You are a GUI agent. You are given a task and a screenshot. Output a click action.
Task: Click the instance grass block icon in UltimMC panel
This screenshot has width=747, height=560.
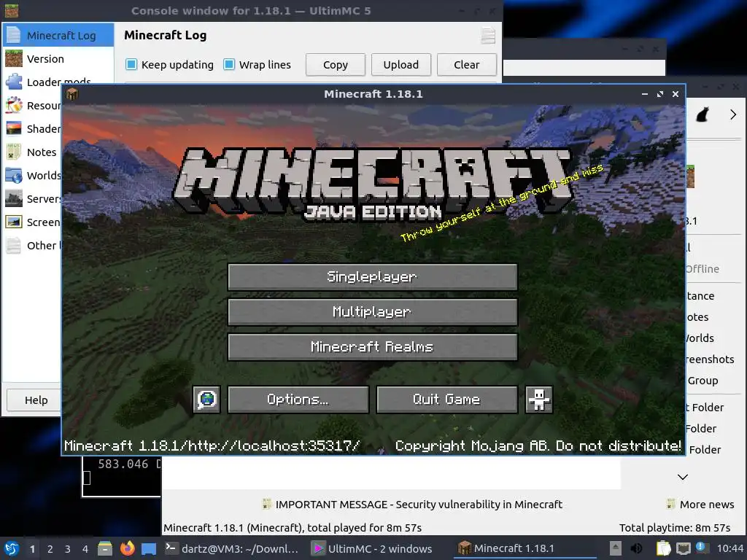click(690, 176)
